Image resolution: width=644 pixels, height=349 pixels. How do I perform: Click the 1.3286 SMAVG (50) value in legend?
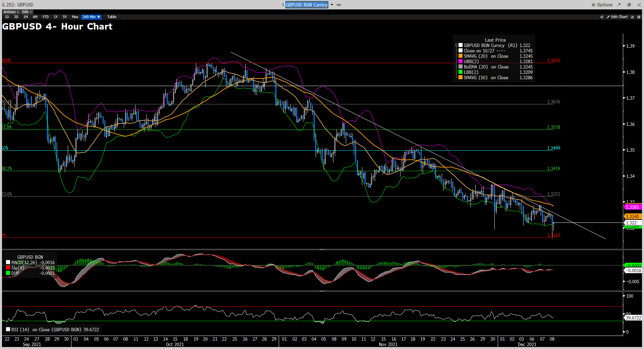click(526, 78)
